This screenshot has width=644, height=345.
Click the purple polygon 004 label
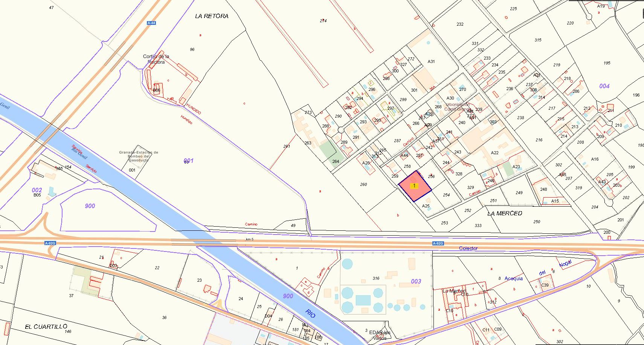[604, 86]
